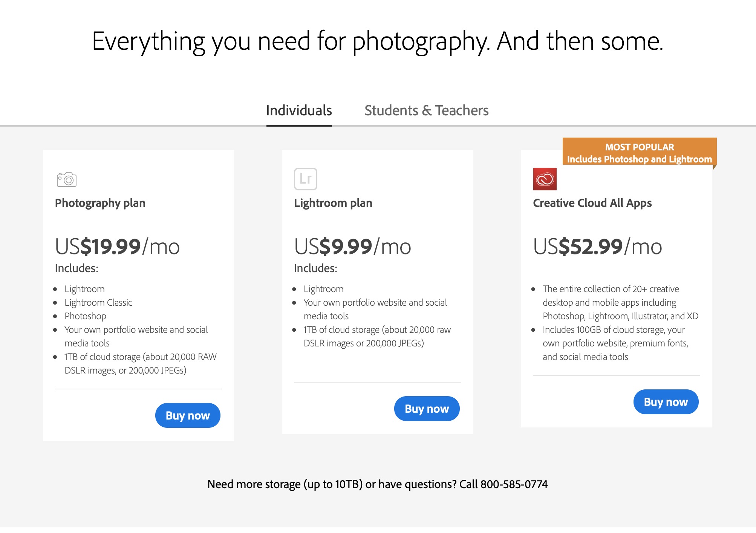Call the 800-585-0774 phone number
The height and width of the screenshot is (533, 756).
pyautogui.click(x=514, y=484)
